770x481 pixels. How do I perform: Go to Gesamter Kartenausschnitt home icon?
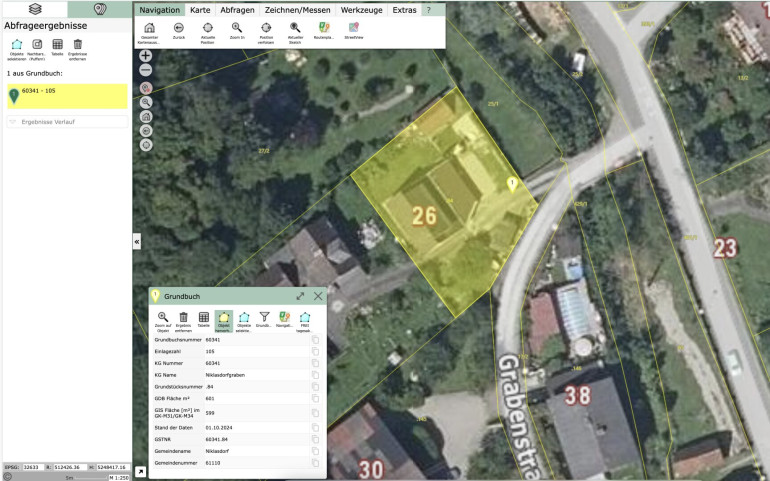click(149, 29)
